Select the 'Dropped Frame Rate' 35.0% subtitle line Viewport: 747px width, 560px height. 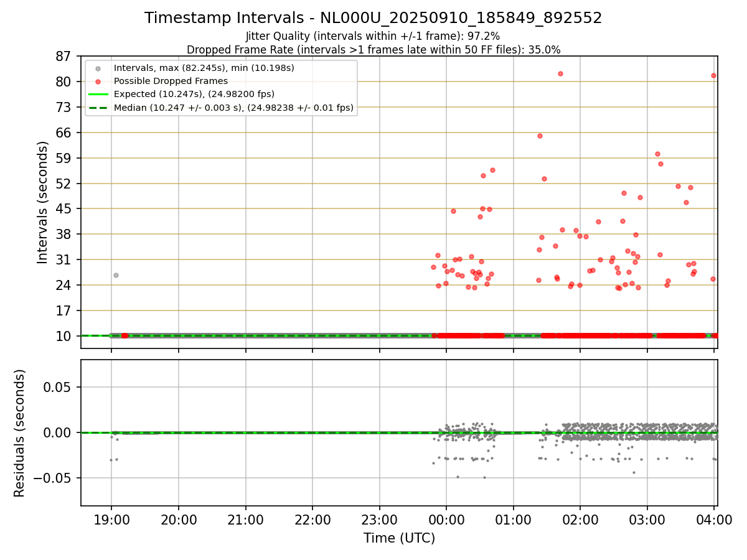click(x=374, y=50)
